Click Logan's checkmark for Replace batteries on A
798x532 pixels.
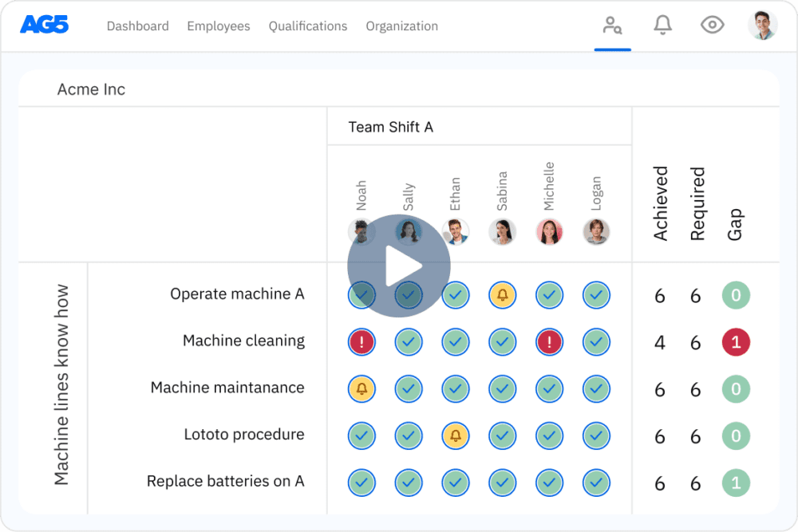tap(596, 483)
